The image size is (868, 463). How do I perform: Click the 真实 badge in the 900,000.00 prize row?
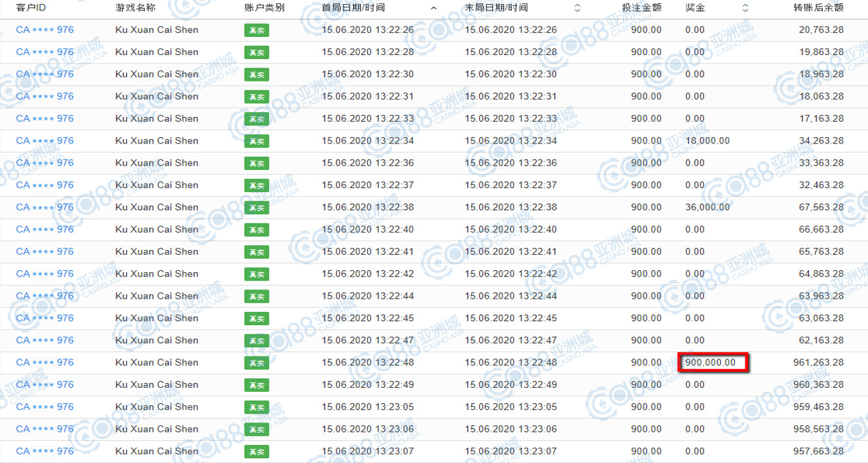pyautogui.click(x=256, y=363)
